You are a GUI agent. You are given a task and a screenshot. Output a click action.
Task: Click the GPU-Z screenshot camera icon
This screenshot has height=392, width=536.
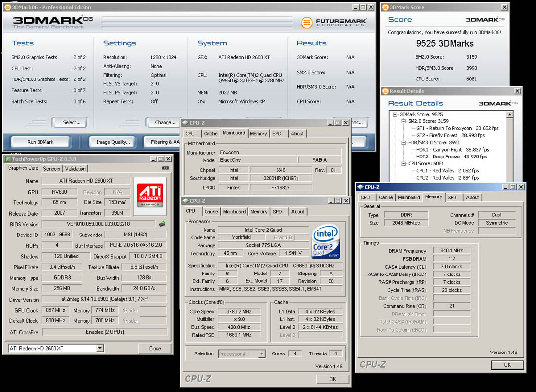[165, 168]
